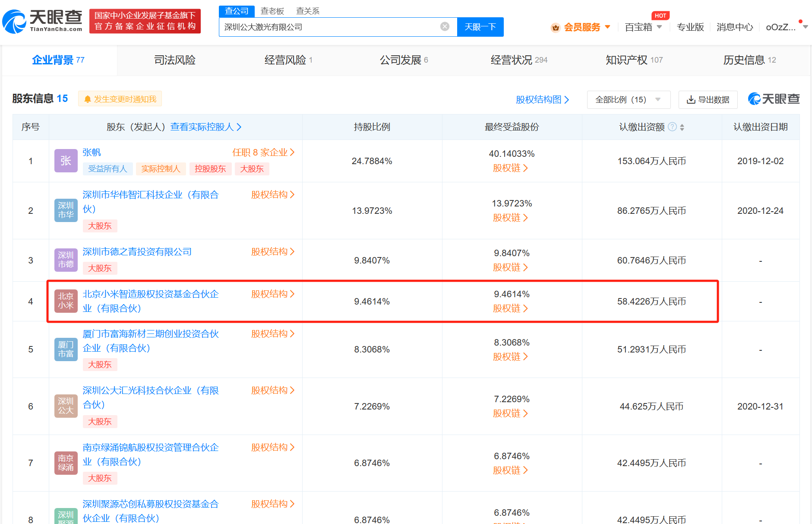Open 股权结构 for 深圳市华伟智汇科技企业
This screenshot has width=812, height=524.
272,195
